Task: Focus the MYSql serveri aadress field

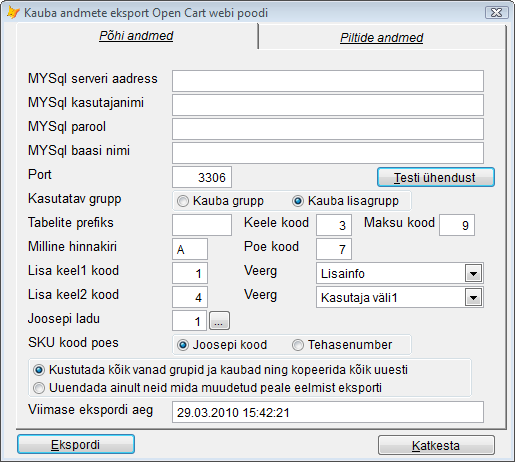Action: (328, 81)
